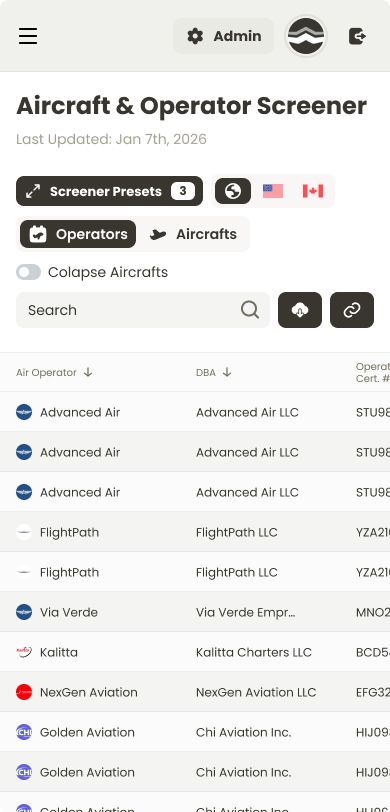The height and width of the screenshot is (812, 390).
Task: Filter by United States flag
Action: [x=273, y=191]
